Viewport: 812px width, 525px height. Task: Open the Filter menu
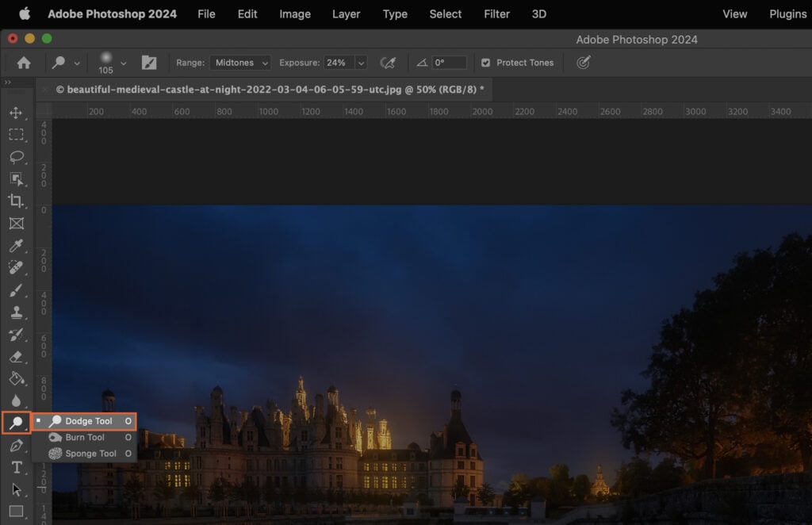pos(496,13)
